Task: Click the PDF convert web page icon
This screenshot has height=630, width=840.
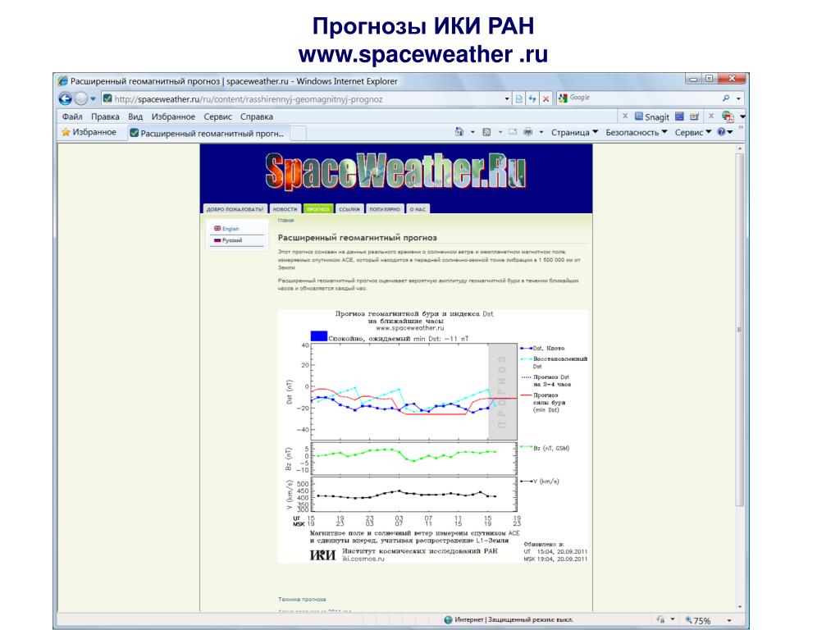Action: click(x=728, y=116)
